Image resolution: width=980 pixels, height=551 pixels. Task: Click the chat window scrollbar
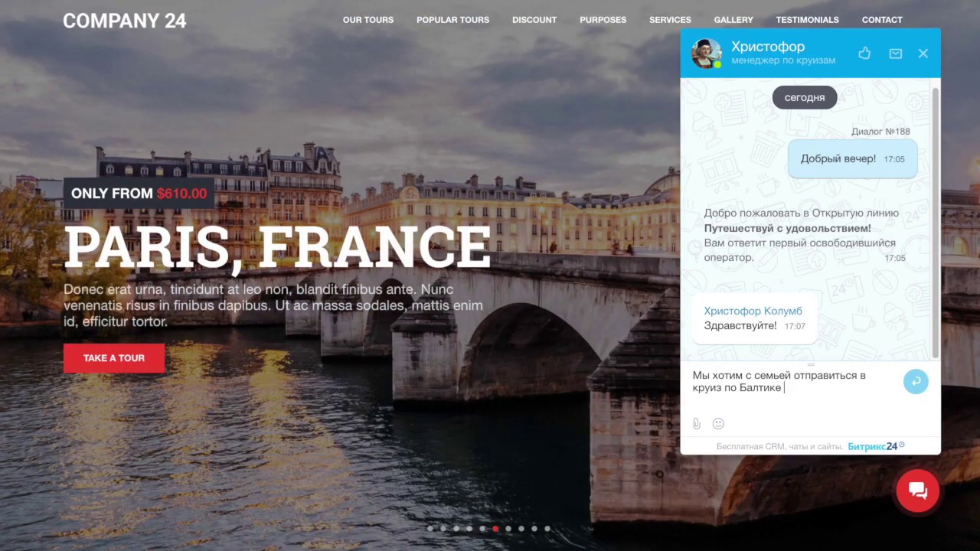(x=935, y=222)
